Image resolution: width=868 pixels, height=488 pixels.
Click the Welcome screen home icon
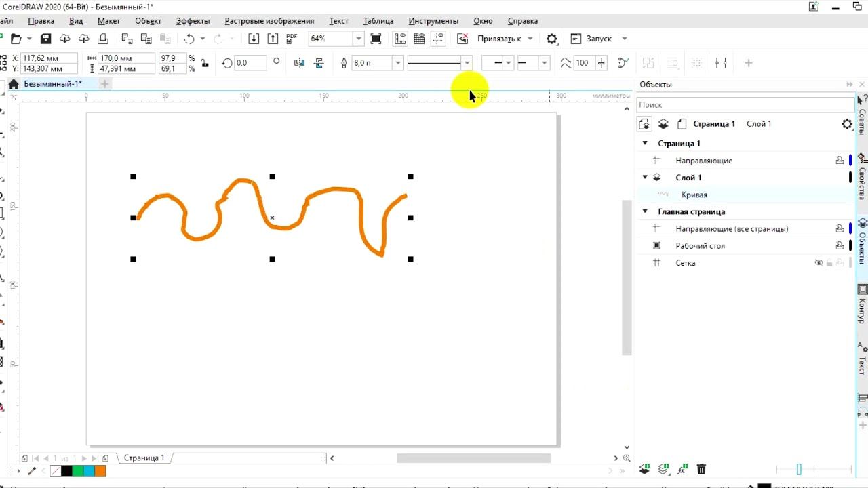pyautogui.click(x=13, y=84)
